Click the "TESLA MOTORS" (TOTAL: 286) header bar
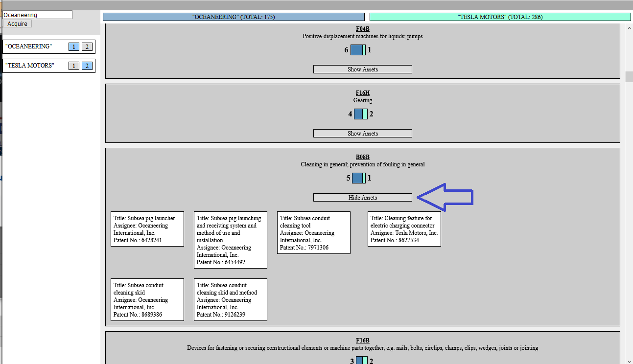The width and height of the screenshot is (633, 364). click(x=500, y=17)
